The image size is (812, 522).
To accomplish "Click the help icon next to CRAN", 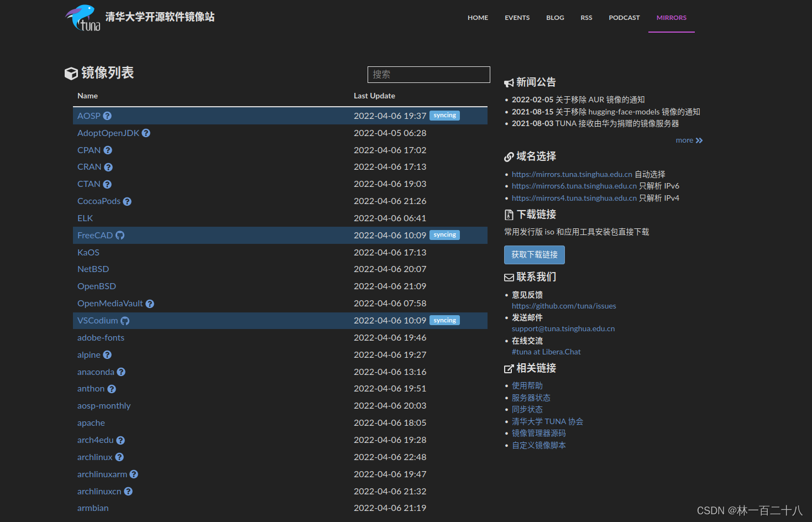I will 108,167.
